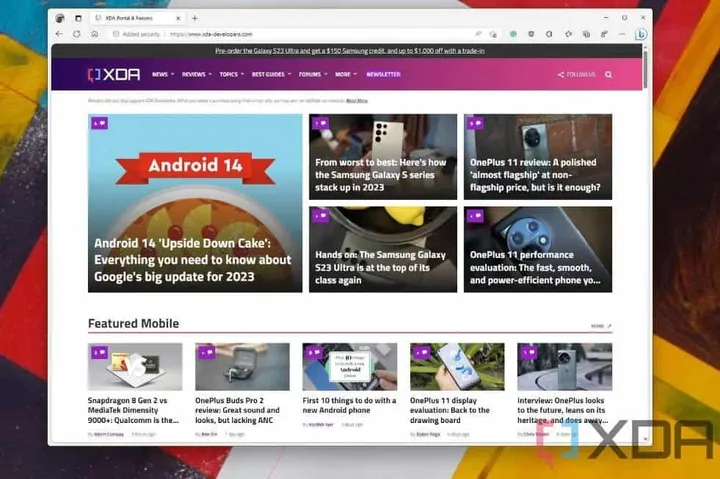
Task: Click the Snapdragon vs MediaTek thumbnail image
Action: pyautogui.click(x=135, y=366)
